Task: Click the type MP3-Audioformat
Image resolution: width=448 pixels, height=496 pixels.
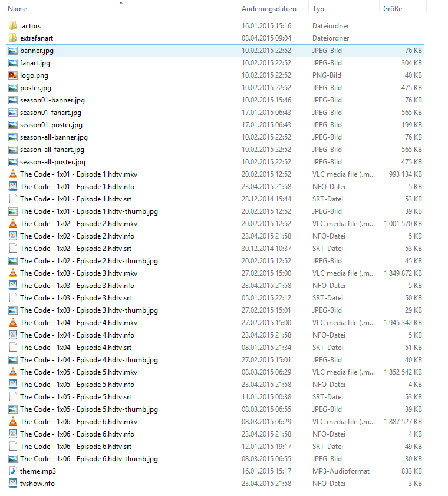Action: tap(341, 471)
